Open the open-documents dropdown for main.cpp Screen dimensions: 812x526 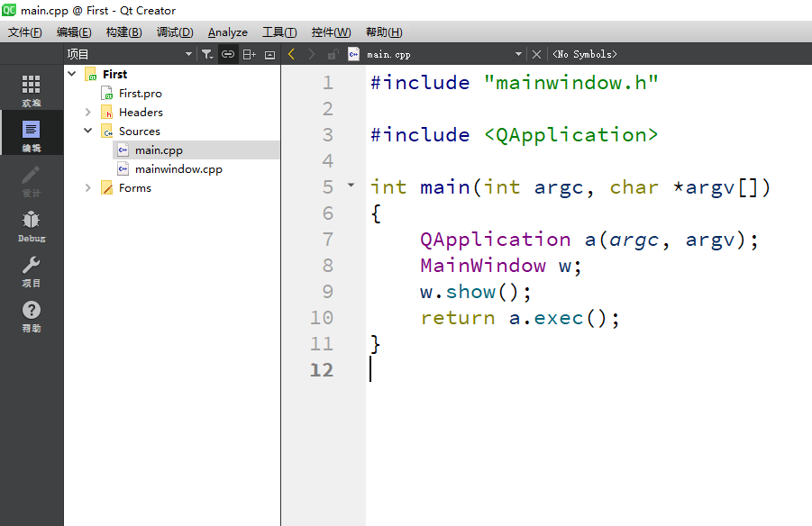pos(518,54)
